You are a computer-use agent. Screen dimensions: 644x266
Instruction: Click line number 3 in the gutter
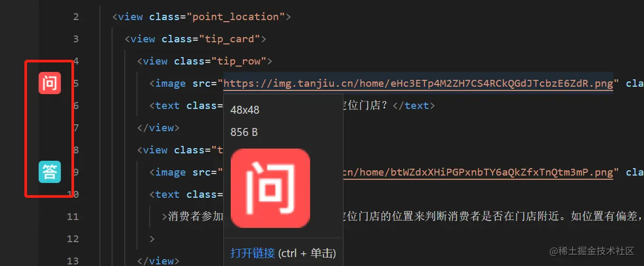pyautogui.click(x=76, y=39)
